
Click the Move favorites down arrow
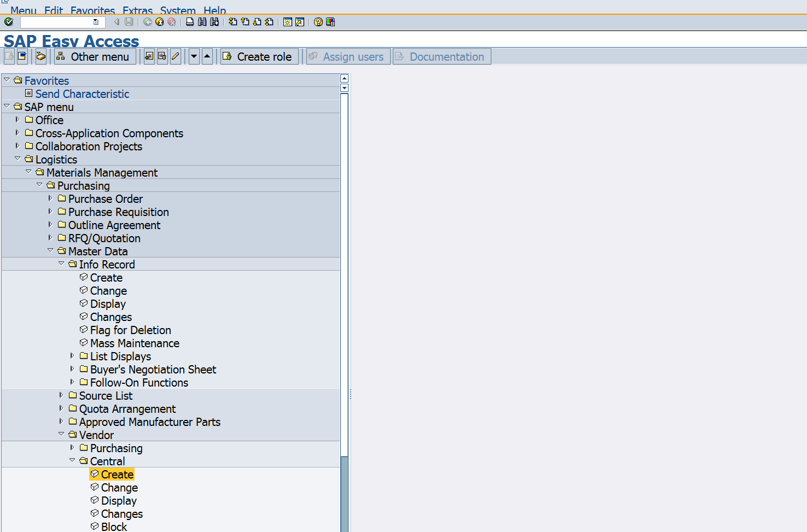(194, 56)
